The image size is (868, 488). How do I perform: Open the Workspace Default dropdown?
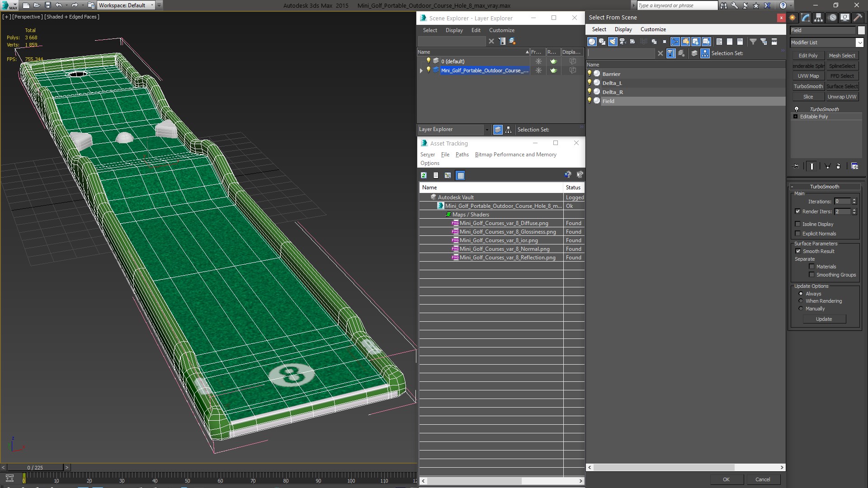152,5
